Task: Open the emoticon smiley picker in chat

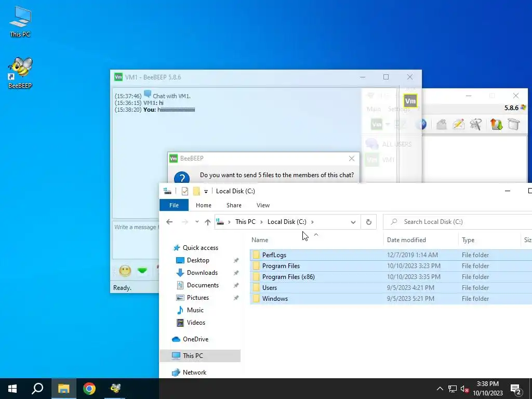Action: [125, 270]
